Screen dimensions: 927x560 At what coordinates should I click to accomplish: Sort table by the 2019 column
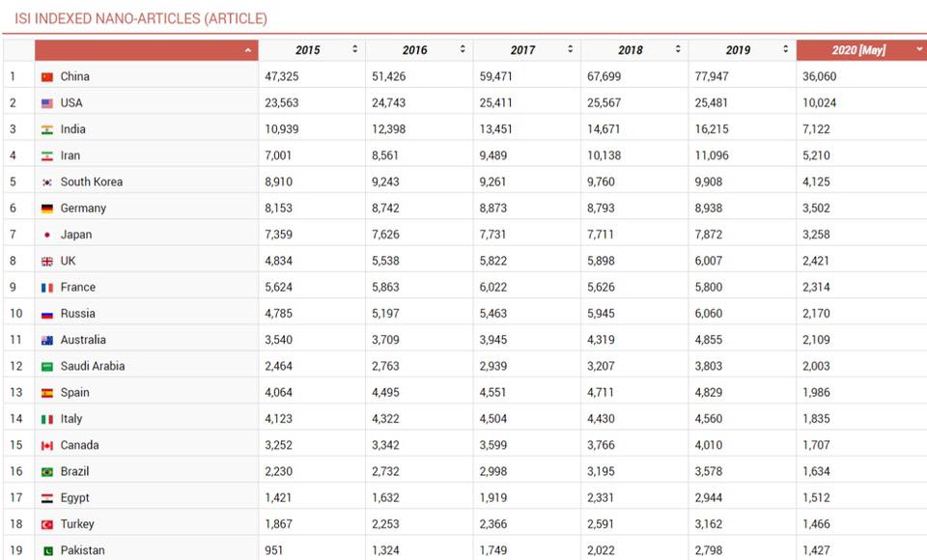[x=742, y=50]
